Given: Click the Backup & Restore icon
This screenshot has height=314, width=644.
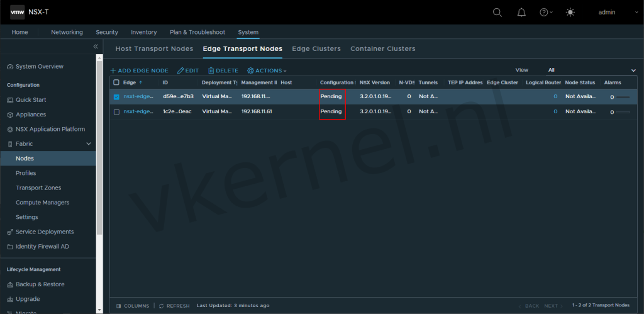Looking at the screenshot, I should (x=10, y=284).
